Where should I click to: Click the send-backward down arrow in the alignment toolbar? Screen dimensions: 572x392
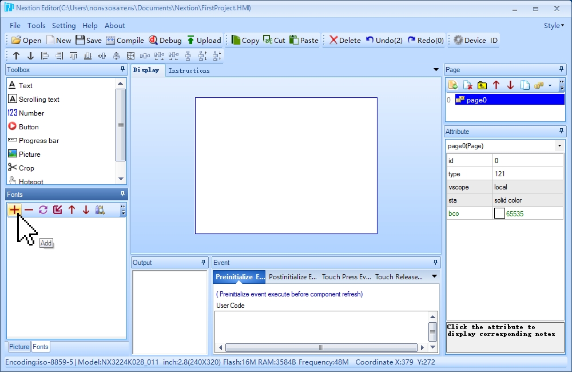pos(30,56)
